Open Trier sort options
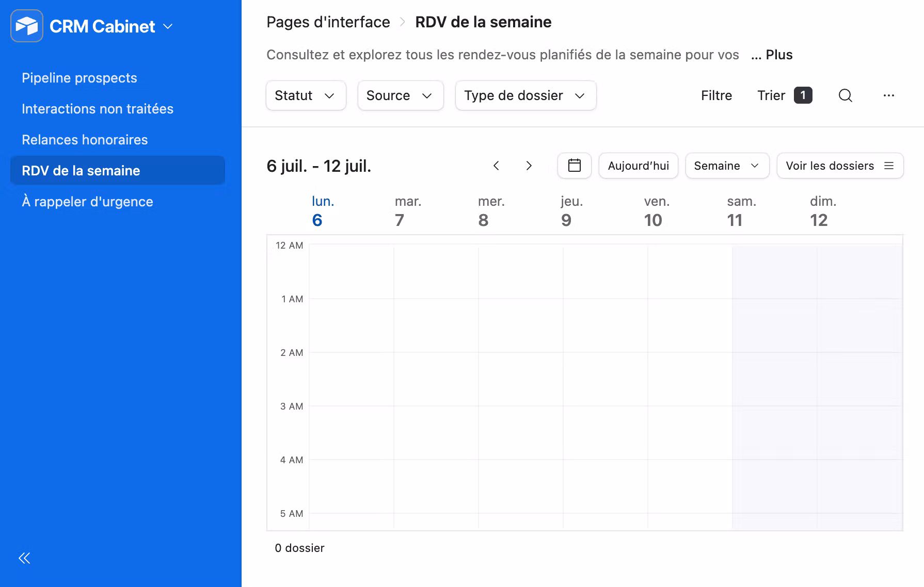Viewport: 924px width, 587px height. coord(785,95)
